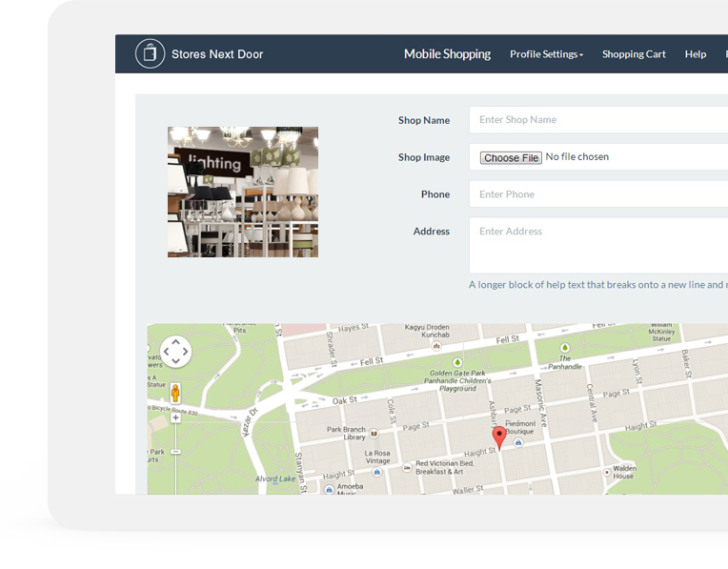Expand the Profile Settings dropdown
Viewport: 728px width, 569px height.
546,54
